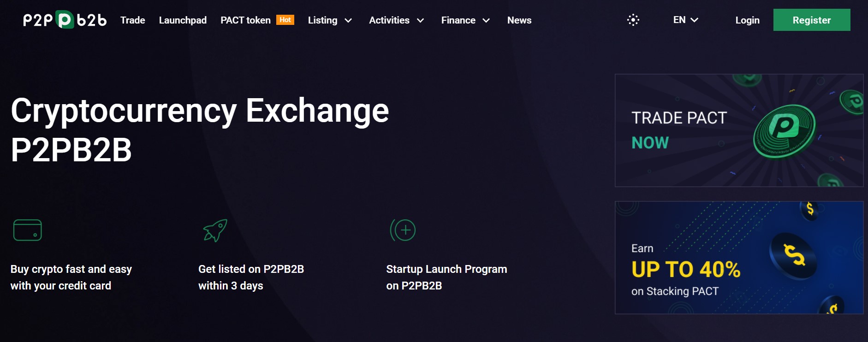Click the orange Hot badge
This screenshot has height=342, width=868.
[285, 20]
